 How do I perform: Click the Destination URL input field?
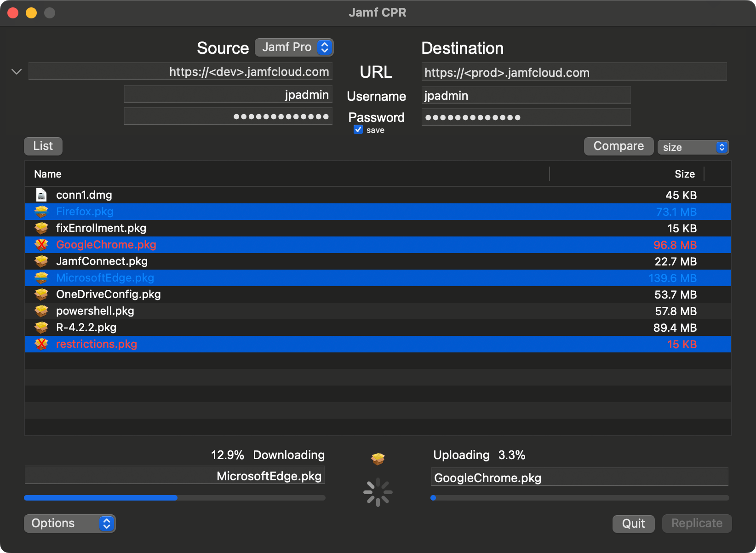[573, 72]
